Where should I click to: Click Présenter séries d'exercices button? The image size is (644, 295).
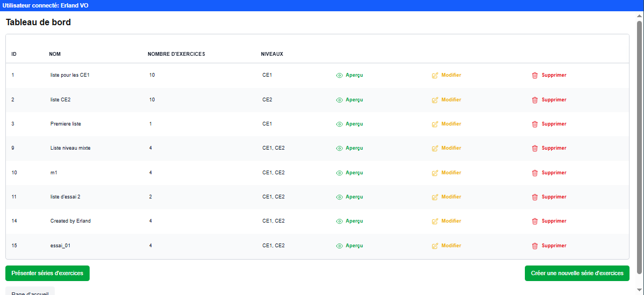point(47,273)
